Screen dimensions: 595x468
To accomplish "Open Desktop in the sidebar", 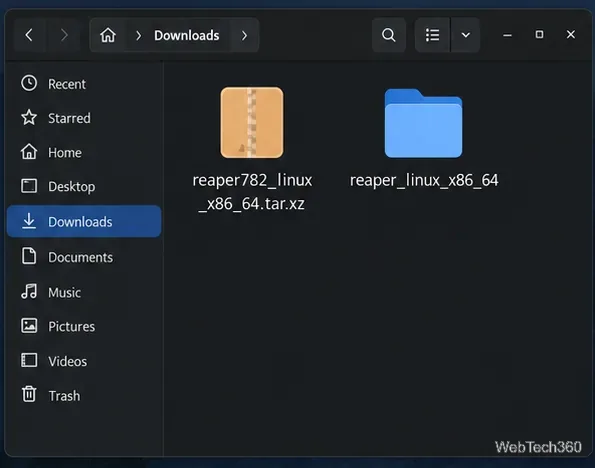I will (84, 186).
